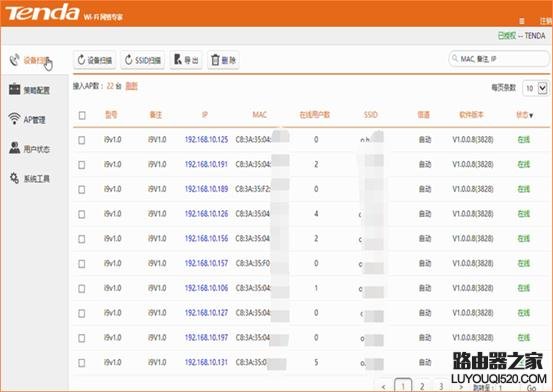Click the SSID column header
Screen dimensions: 553x392
click(x=371, y=115)
